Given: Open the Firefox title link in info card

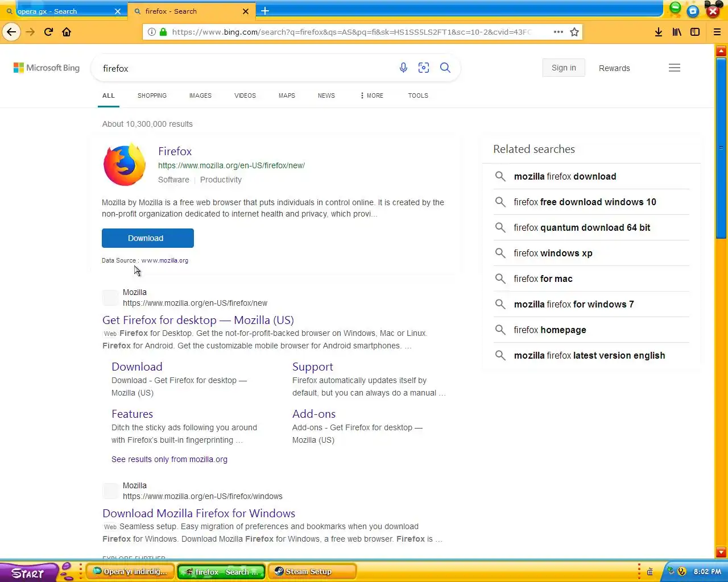Looking at the screenshot, I should coord(175,151).
